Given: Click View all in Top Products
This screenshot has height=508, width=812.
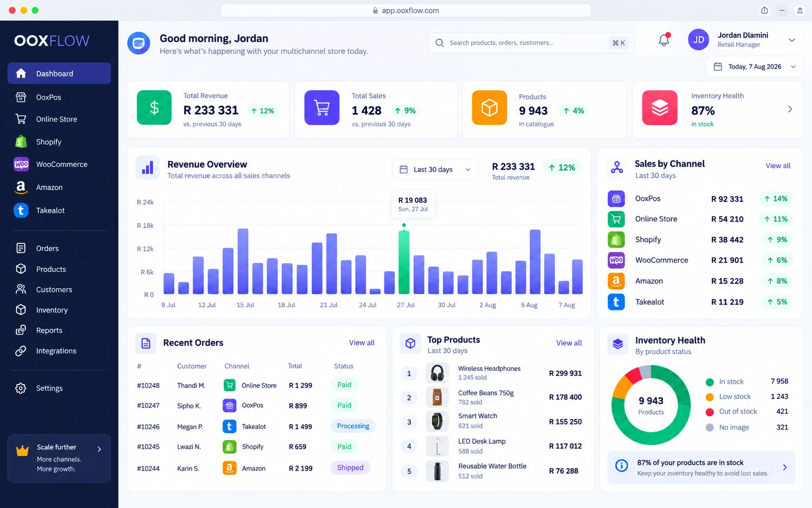Looking at the screenshot, I should pyautogui.click(x=569, y=343).
